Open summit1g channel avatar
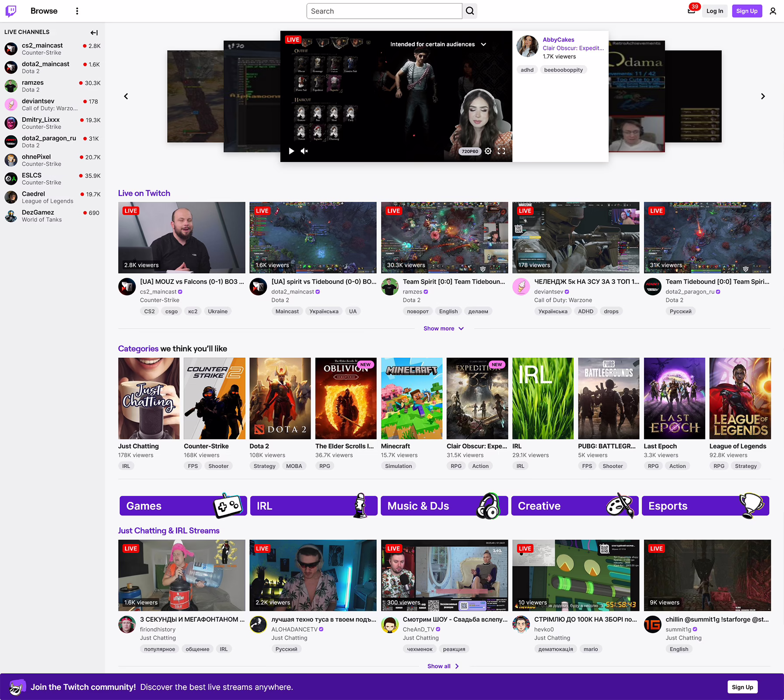 652,624
